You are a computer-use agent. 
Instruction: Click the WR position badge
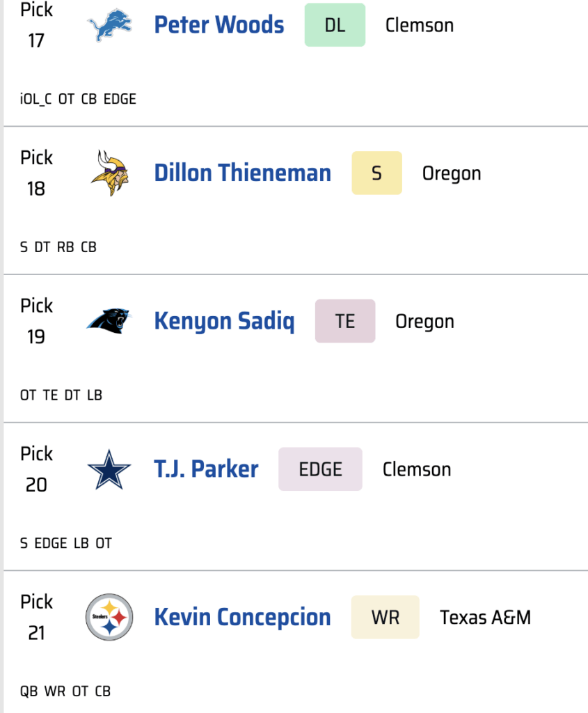tap(385, 617)
